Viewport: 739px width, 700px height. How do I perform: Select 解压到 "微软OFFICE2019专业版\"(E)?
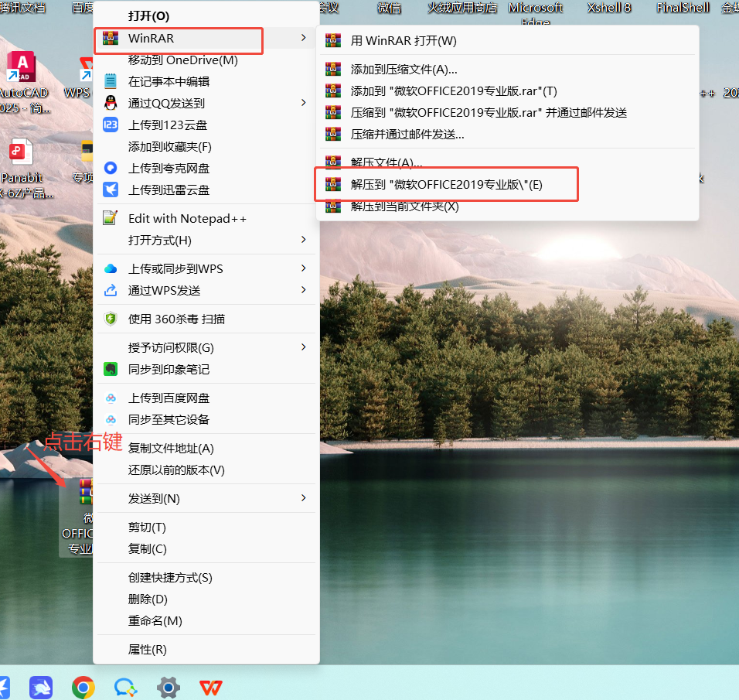(x=446, y=184)
